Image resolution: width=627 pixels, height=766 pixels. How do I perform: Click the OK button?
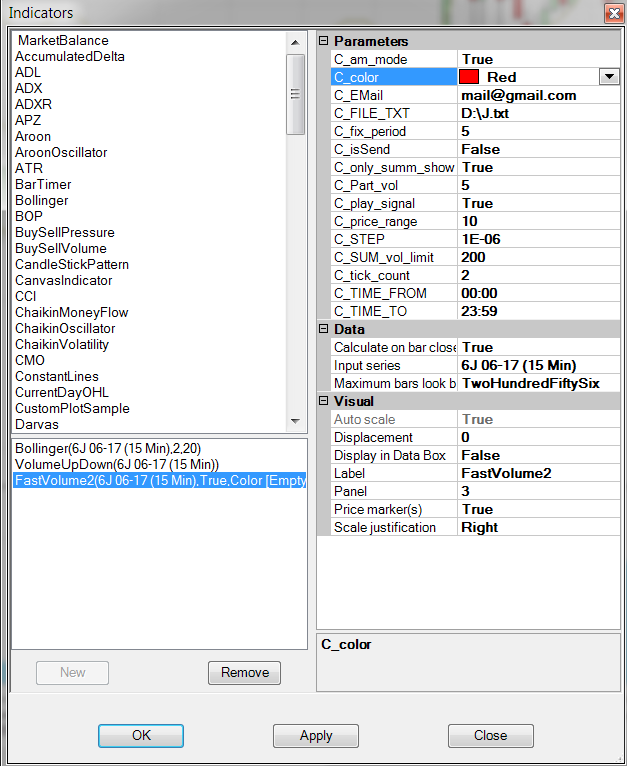(x=141, y=736)
